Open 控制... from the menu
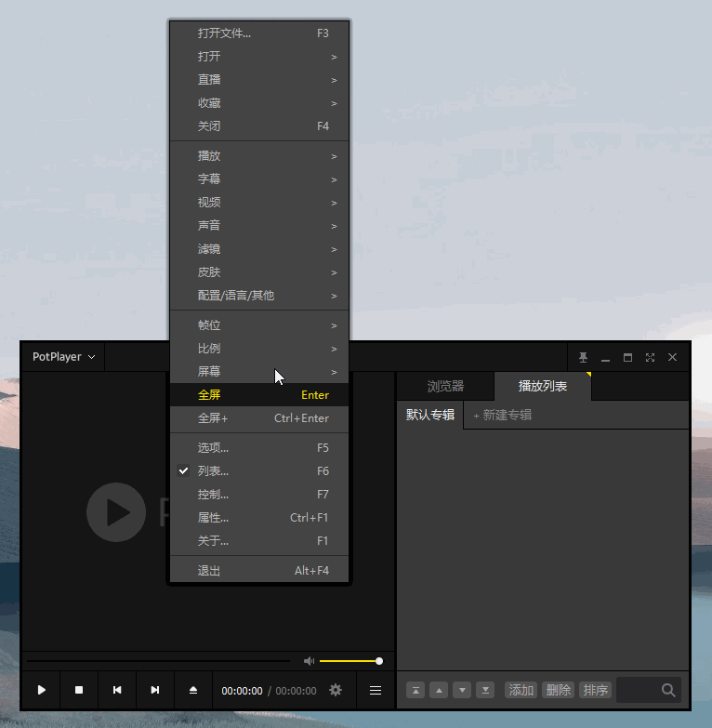The height and width of the screenshot is (728, 712). pos(259,495)
